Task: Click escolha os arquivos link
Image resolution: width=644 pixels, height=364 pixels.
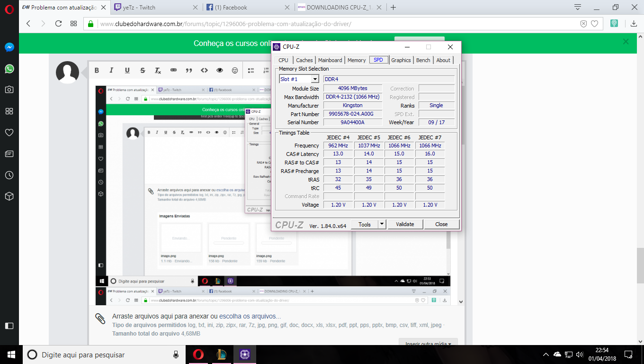Action: pos(250,316)
